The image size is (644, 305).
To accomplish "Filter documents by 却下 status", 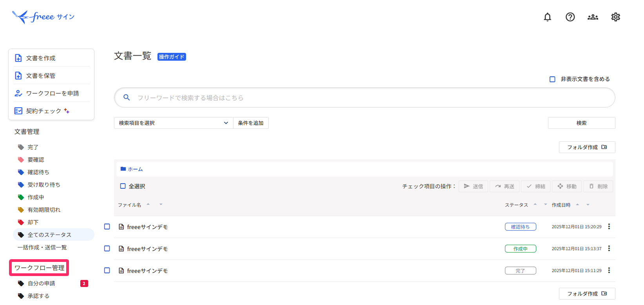I will (x=33, y=222).
